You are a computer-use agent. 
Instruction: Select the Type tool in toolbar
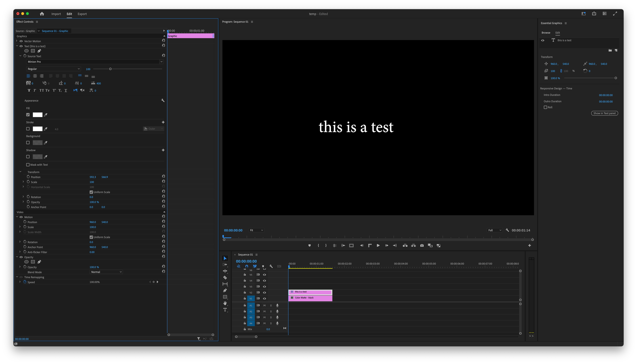coord(225,310)
